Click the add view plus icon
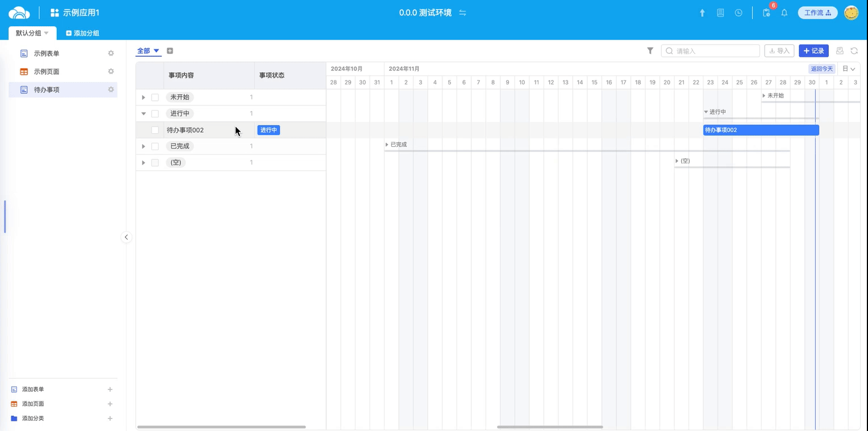 click(x=170, y=51)
